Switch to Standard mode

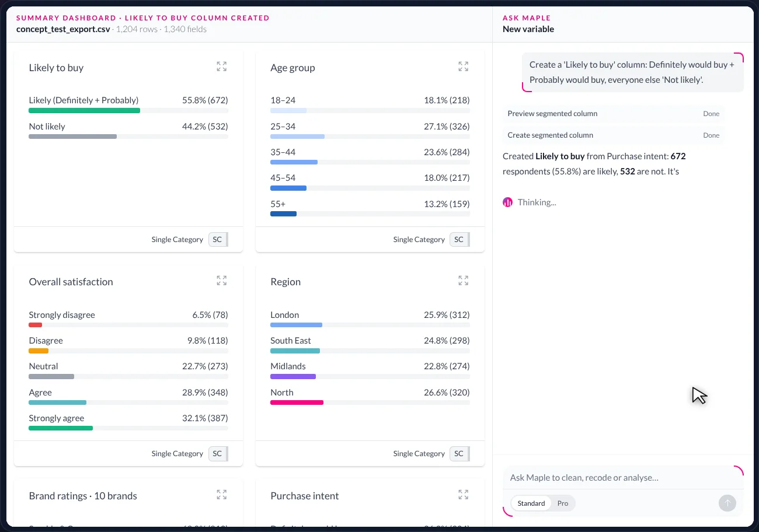(531, 503)
